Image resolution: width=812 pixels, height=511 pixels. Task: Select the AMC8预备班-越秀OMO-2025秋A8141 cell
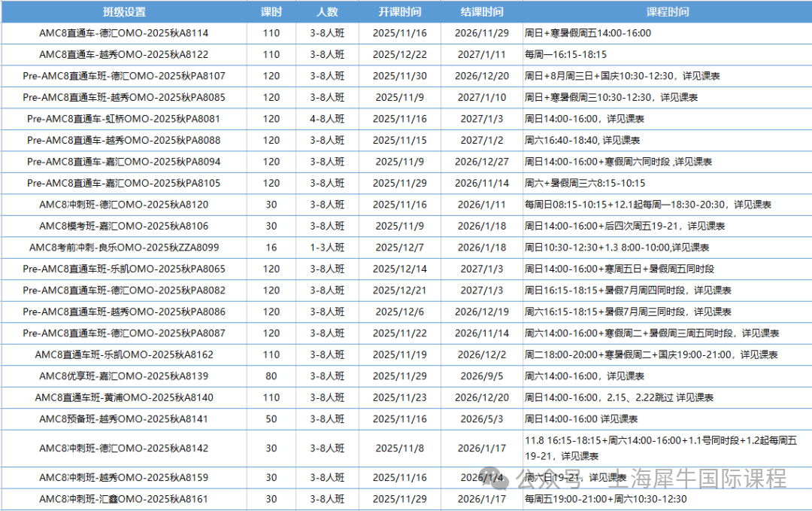click(124, 419)
